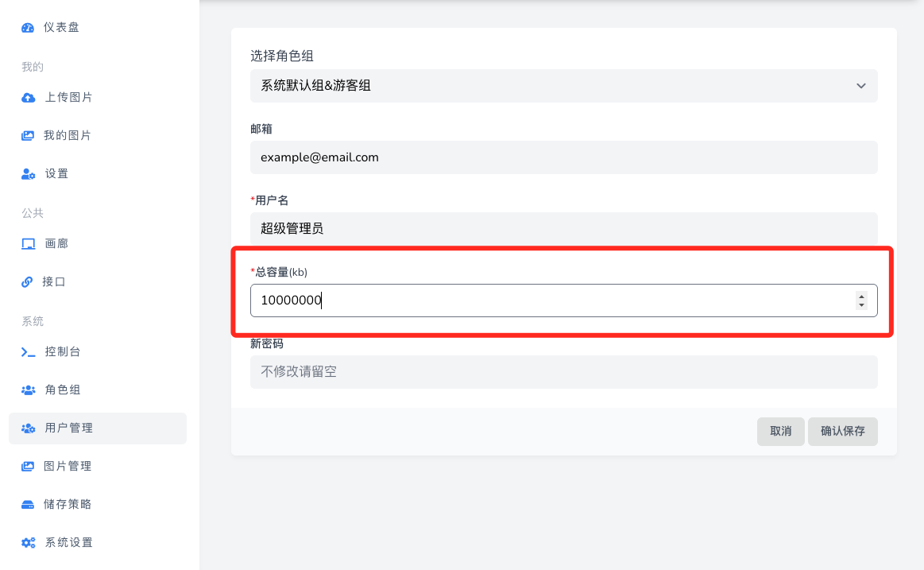Decrease total capacity with down arrow
This screenshot has width=924, height=570.
pyautogui.click(x=861, y=305)
